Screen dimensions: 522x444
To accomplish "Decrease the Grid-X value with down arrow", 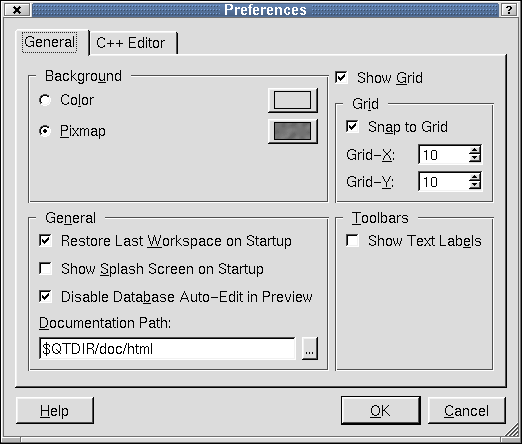I will pos(475,158).
